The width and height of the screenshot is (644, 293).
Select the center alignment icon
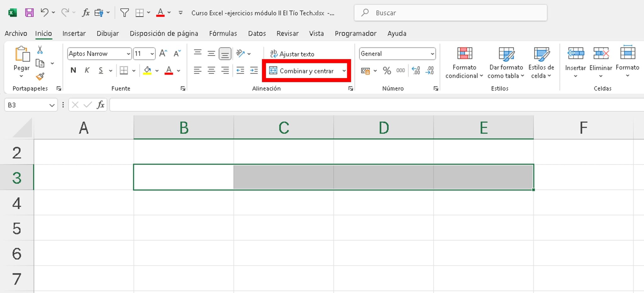click(211, 70)
